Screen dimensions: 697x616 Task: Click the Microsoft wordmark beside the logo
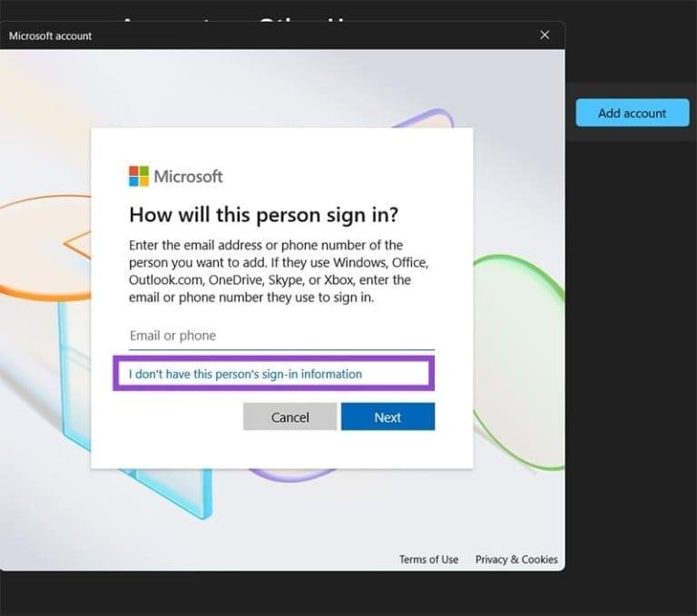click(188, 176)
